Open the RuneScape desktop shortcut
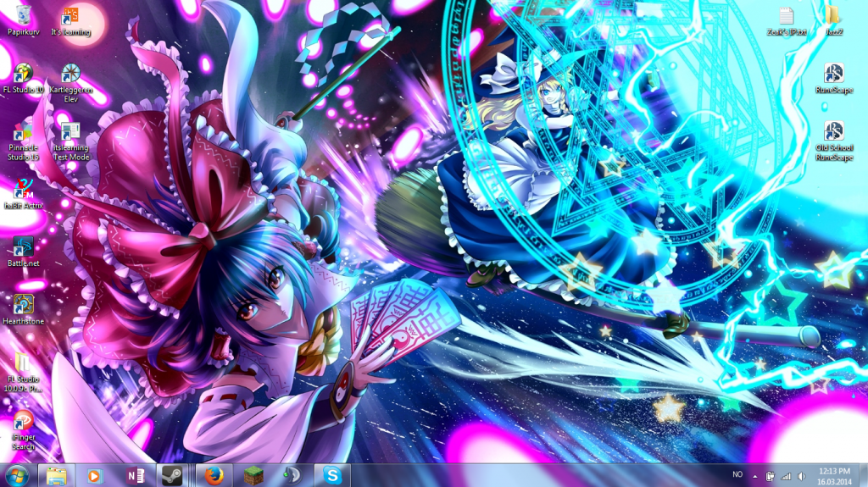Screen dimensions: 868x487 point(834,74)
